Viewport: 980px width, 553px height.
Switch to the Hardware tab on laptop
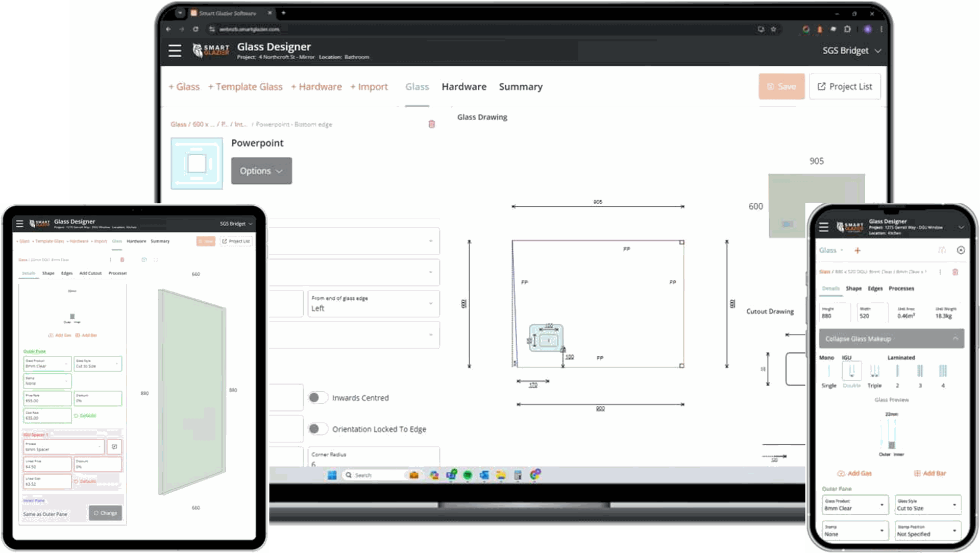463,87
